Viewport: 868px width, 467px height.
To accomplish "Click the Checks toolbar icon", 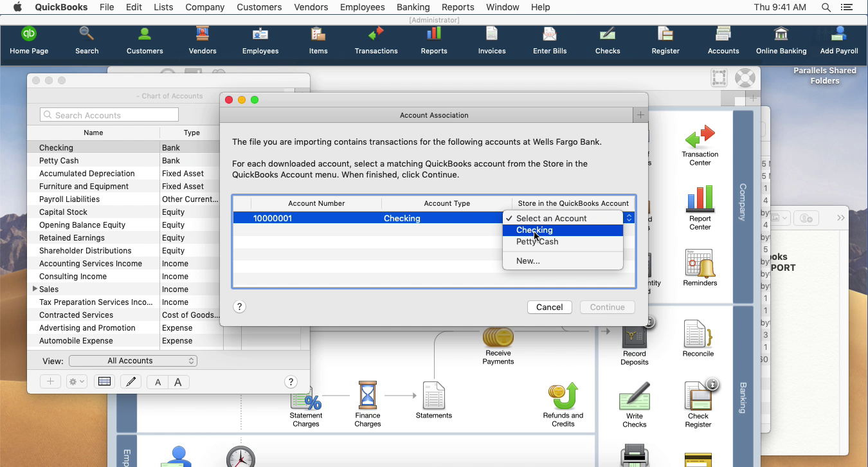I will (608, 41).
